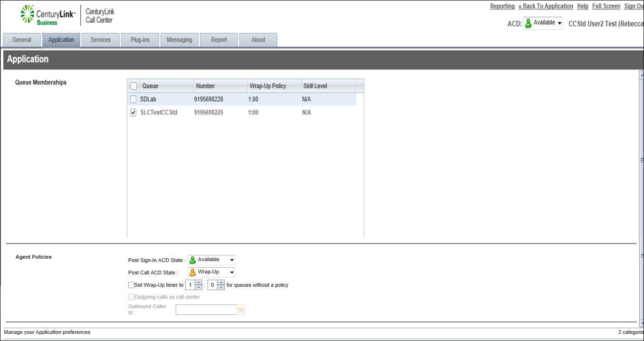The height and width of the screenshot is (341, 644).
Task: Click the CenturyLink Business logo
Action: (48, 16)
